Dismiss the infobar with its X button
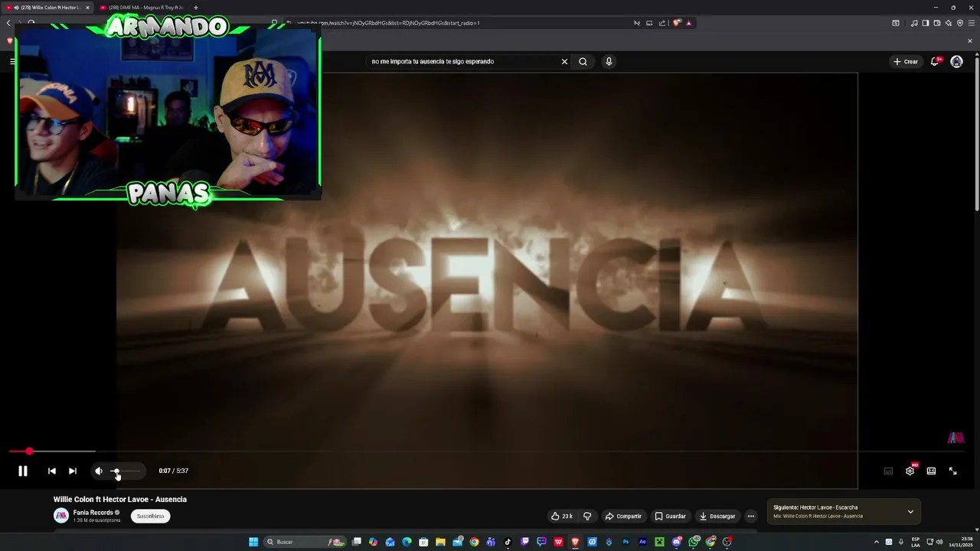 point(970,41)
